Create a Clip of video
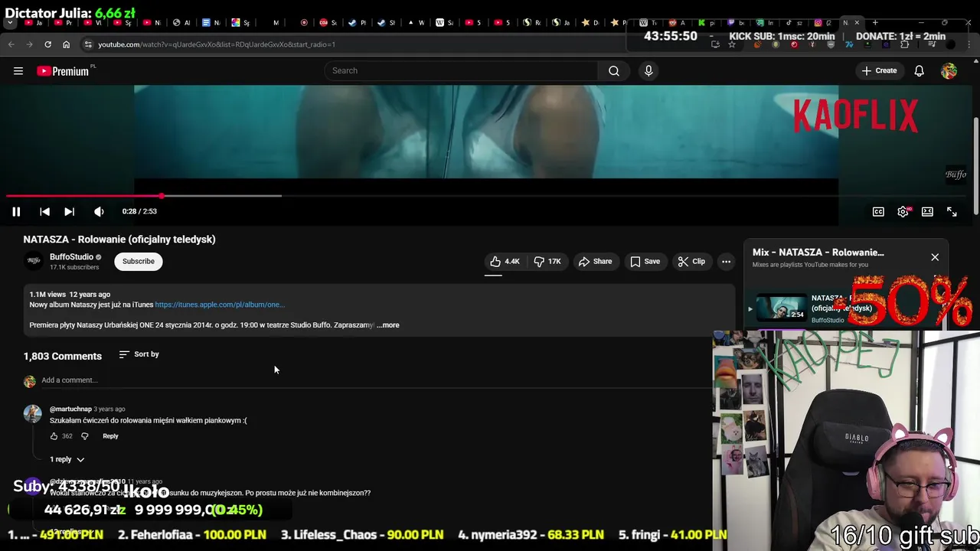The image size is (980, 551). [x=691, y=262]
